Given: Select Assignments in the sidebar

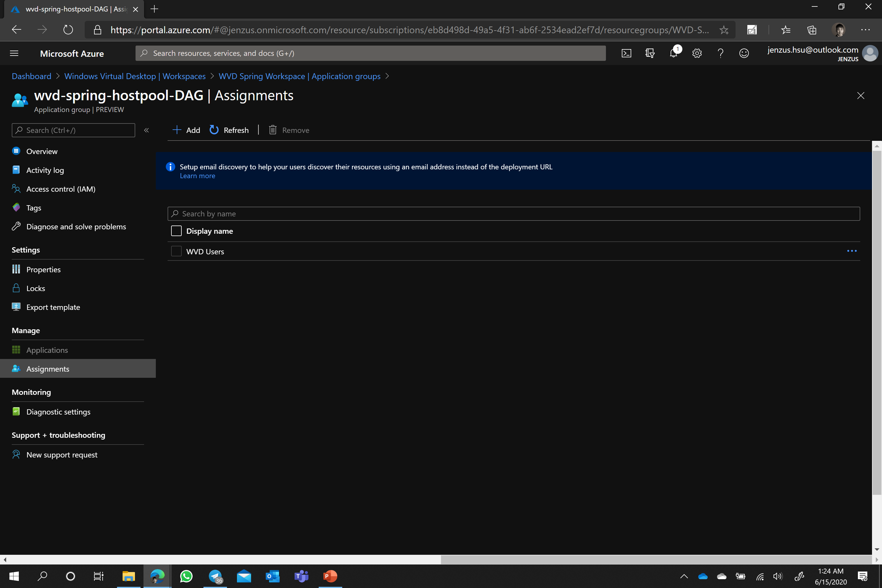Looking at the screenshot, I should click(x=78, y=369).
